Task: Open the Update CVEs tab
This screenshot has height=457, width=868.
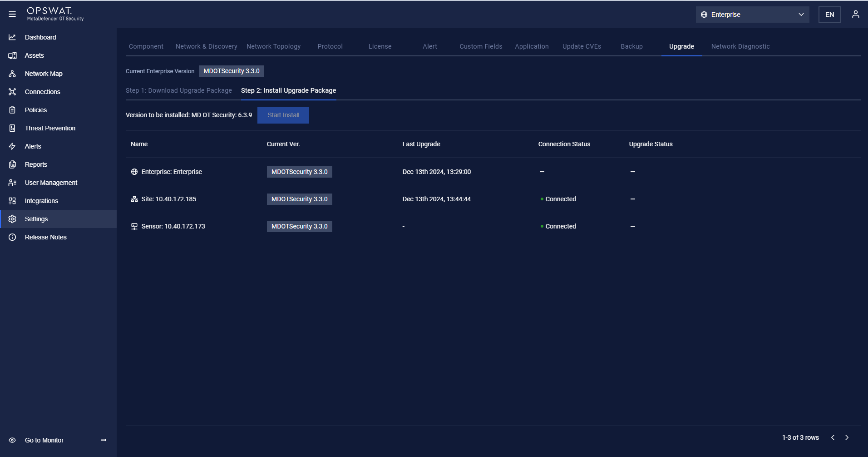Action: click(x=582, y=46)
